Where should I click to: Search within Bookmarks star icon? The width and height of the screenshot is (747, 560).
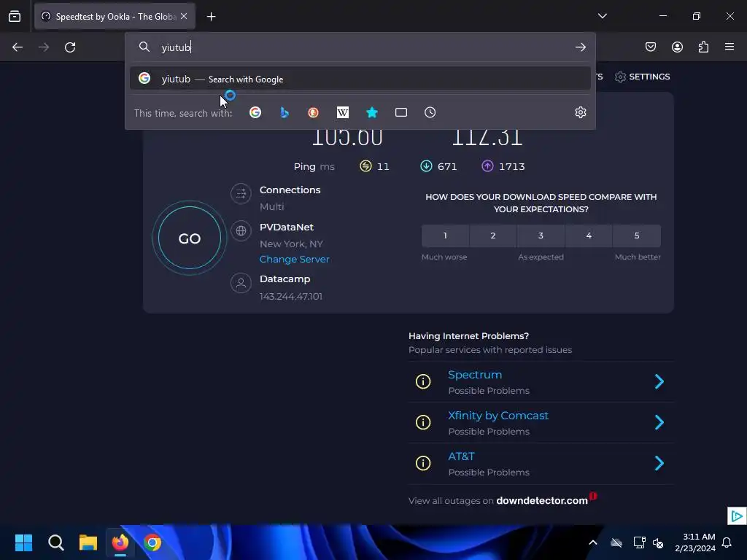click(372, 112)
